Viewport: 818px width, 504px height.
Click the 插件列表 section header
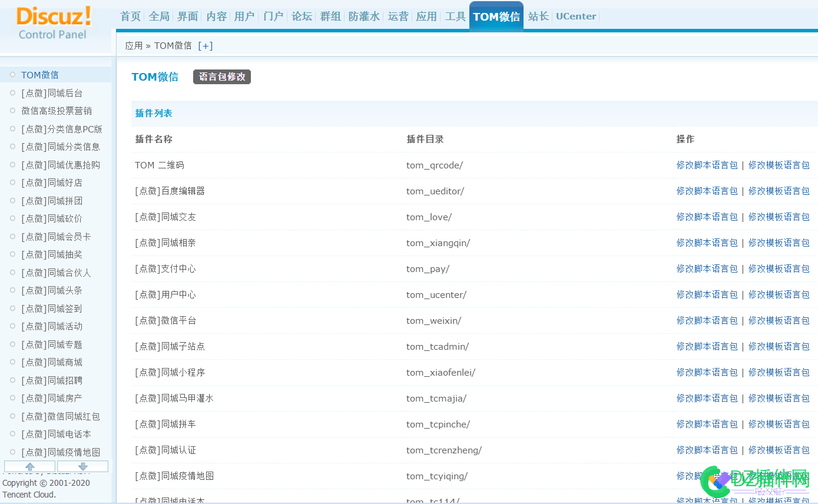pos(153,113)
